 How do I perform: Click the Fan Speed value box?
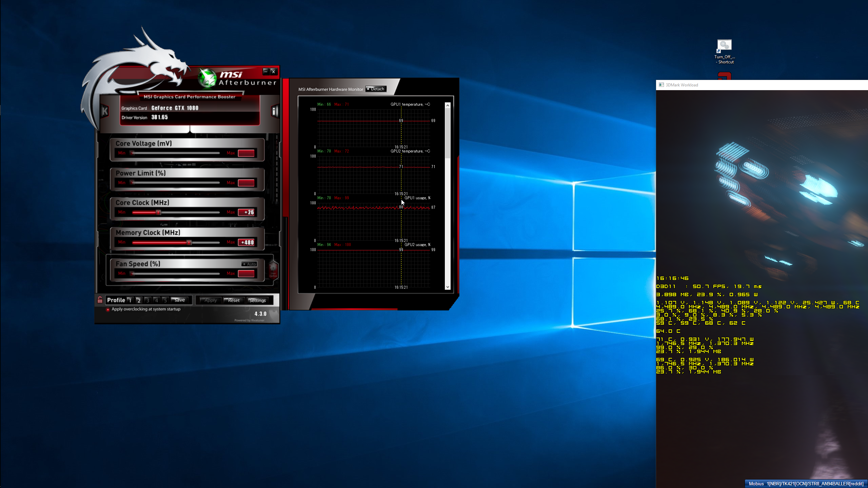point(246,273)
